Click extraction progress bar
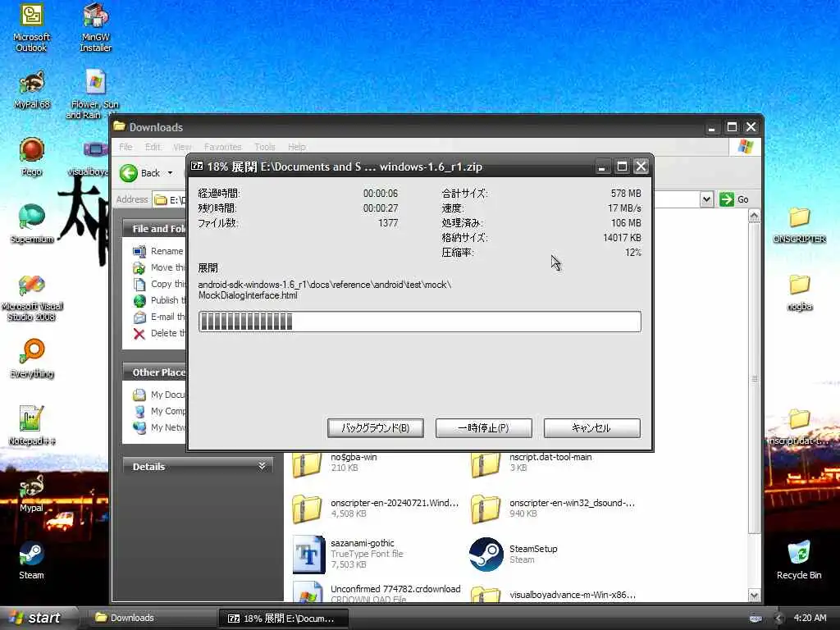 [419, 322]
